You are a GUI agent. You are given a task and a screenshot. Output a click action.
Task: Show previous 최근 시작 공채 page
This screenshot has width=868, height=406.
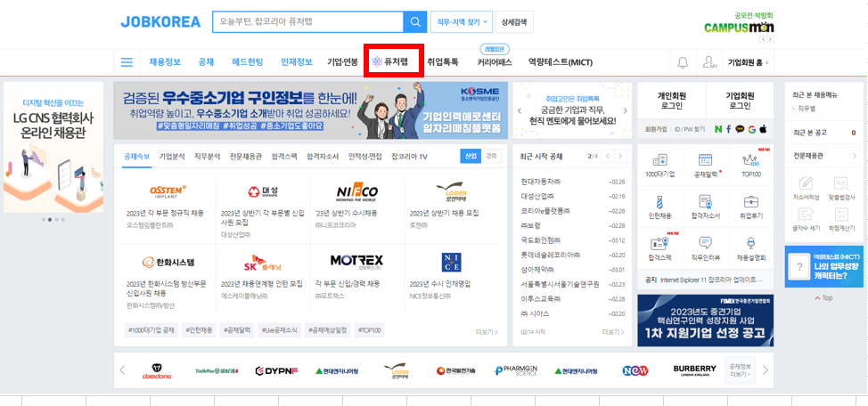608,156
